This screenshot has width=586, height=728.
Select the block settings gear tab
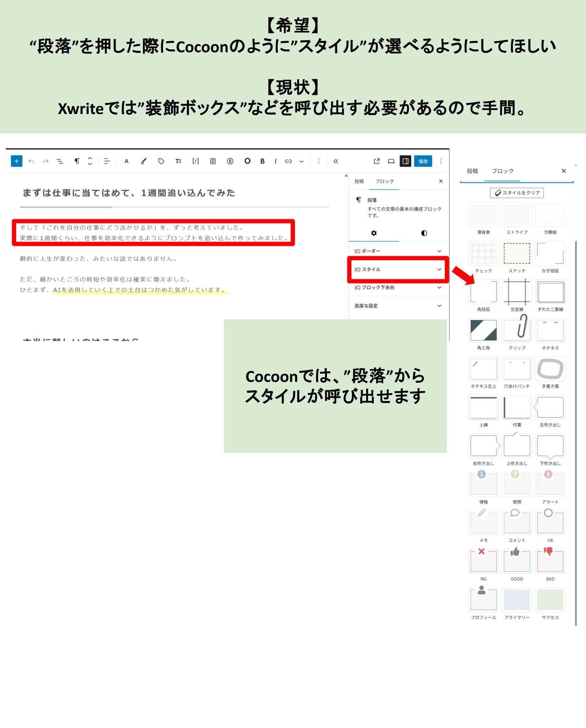coord(374,233)
